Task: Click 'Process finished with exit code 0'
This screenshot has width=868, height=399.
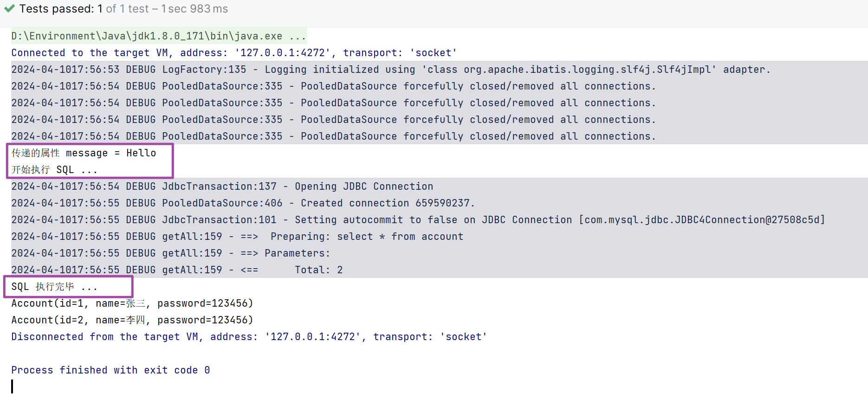Action: 110,370
